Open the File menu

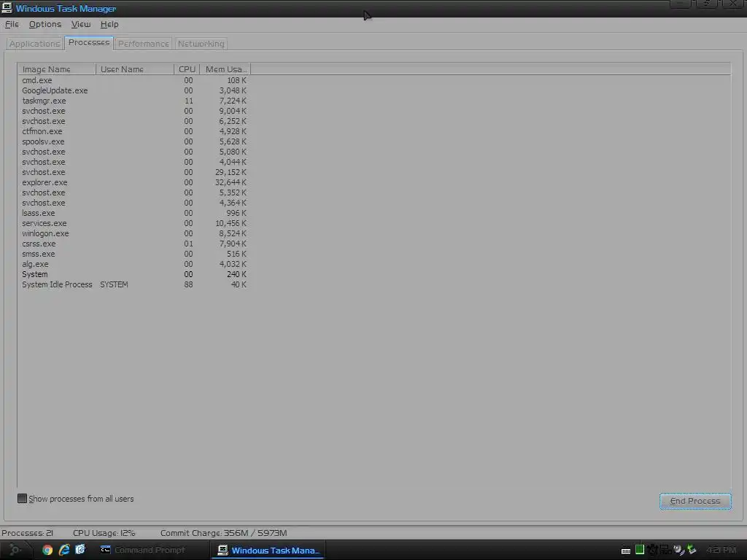coord(12,24)
